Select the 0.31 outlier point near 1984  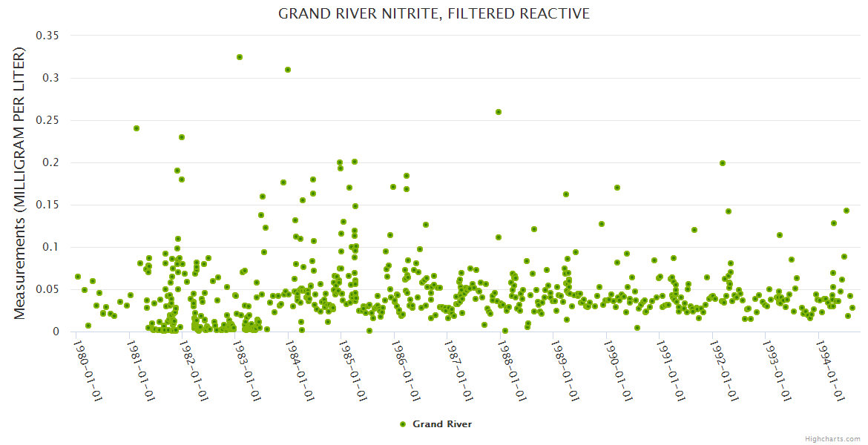(288, 70)
